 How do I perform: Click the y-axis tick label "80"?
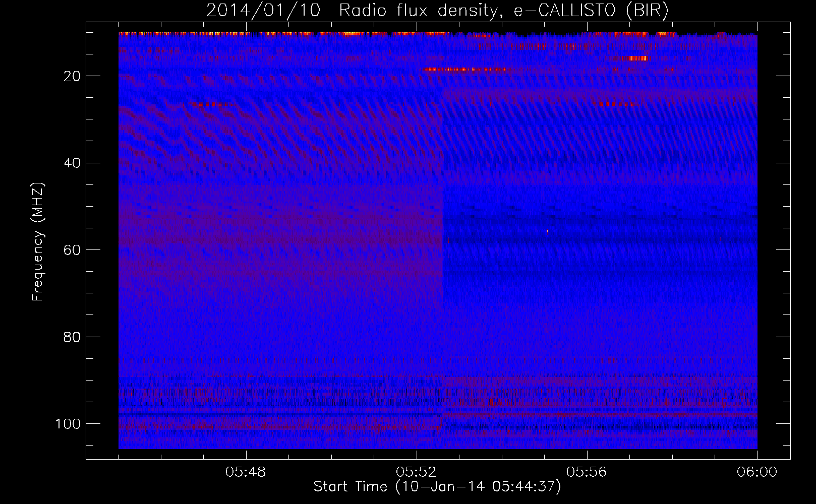72,337
